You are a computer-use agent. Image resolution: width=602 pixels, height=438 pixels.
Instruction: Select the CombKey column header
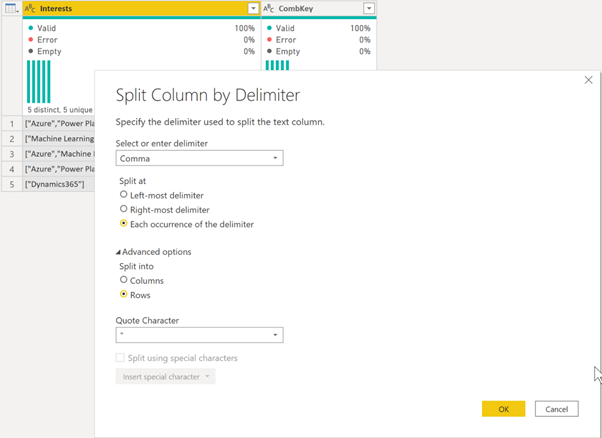319,8
